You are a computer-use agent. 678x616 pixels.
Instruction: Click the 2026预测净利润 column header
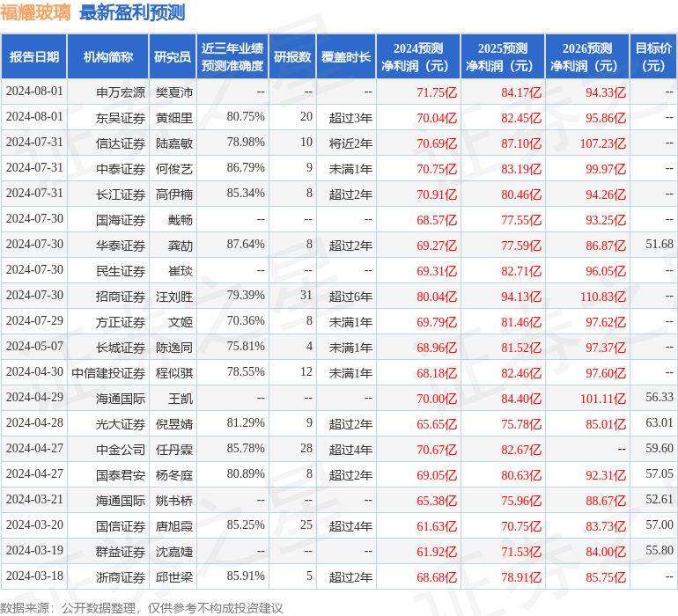click(x=587, y=56)
